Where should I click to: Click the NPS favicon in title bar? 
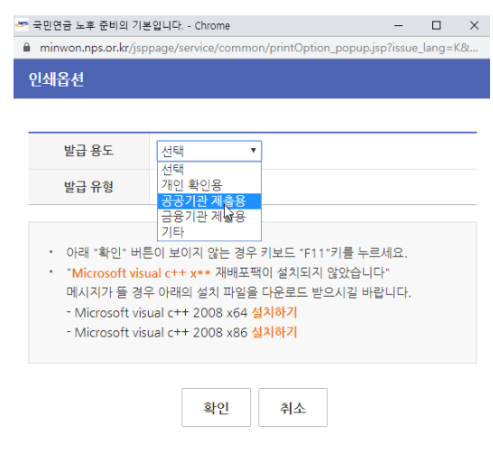22,25
